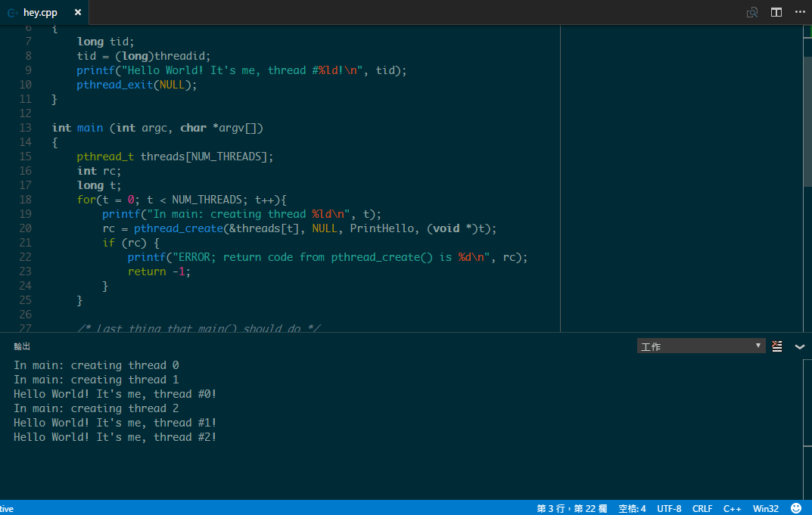Click the 輸出 output panel header

pos(21,346)
